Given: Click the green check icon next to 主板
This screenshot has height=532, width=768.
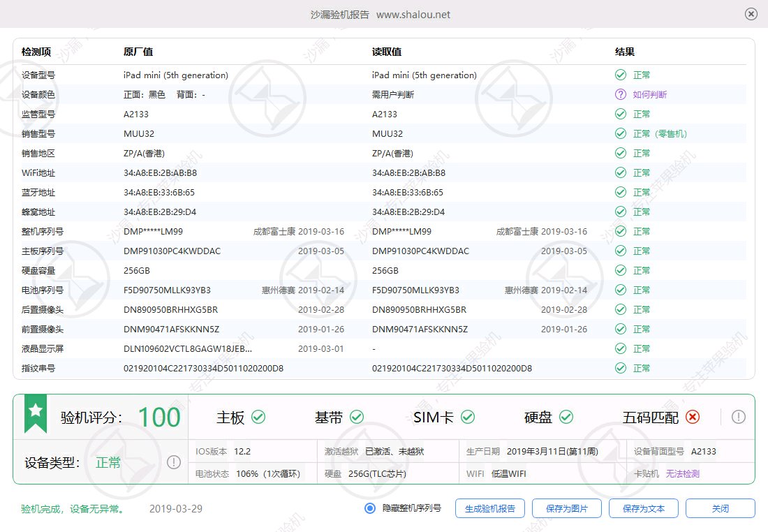Looking at the screenshot, I should 258,417.
